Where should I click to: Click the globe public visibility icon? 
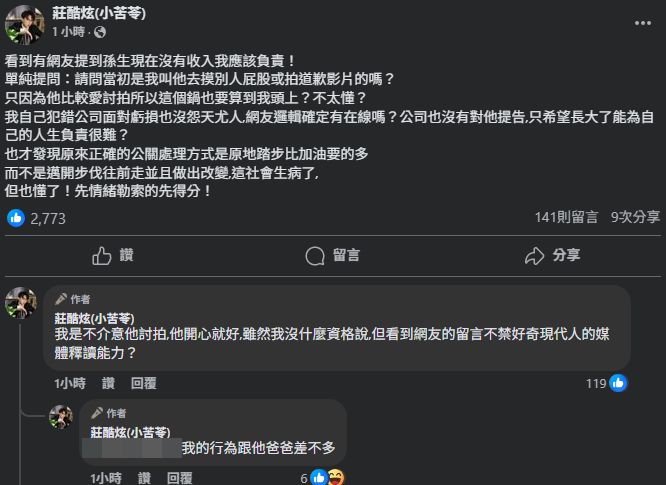point(100,32)
